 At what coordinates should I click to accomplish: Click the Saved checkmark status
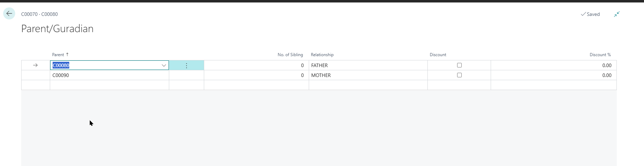(590, 14)
